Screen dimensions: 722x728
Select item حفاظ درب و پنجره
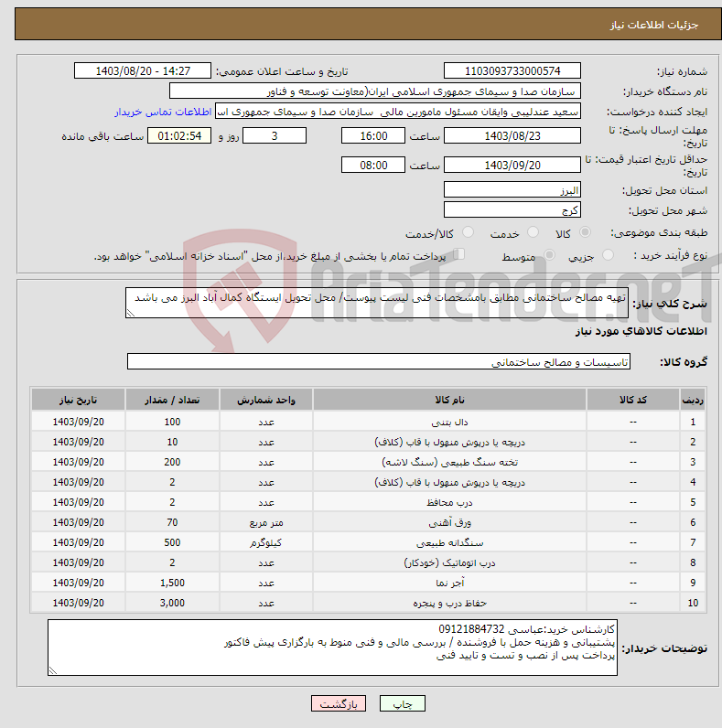(449, 603)
